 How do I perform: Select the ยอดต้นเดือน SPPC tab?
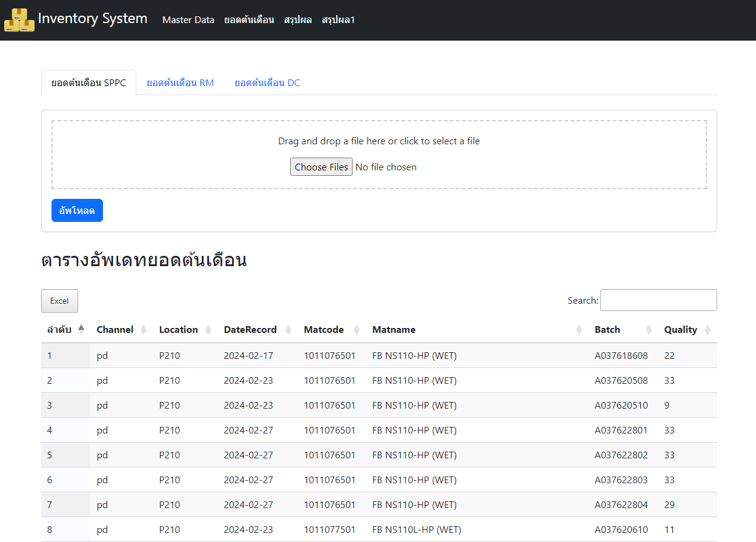point(88,82)
